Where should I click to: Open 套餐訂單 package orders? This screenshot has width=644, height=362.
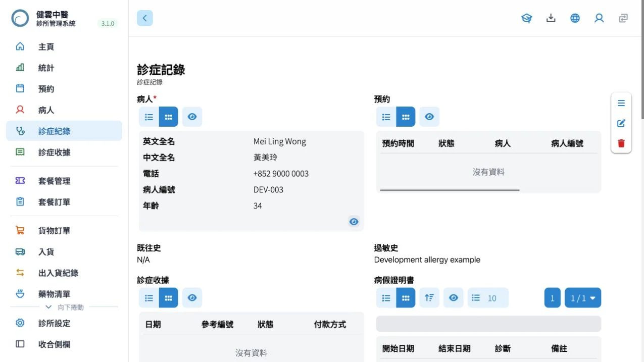coord(64,202)
